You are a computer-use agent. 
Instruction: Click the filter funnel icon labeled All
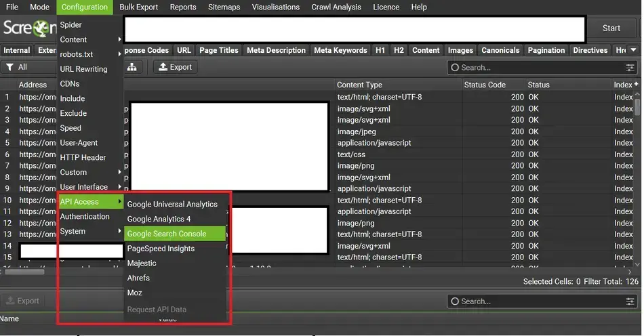(x=10, y=67)
